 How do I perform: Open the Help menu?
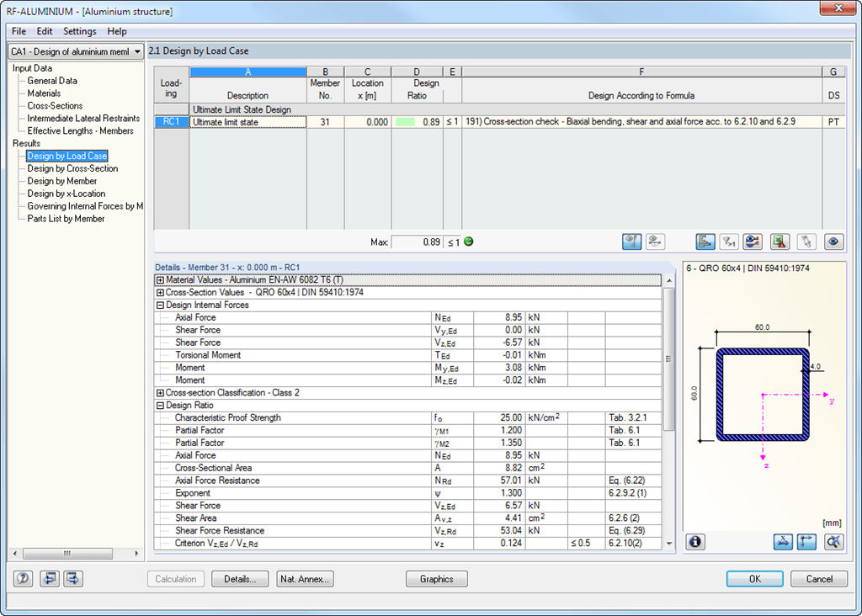click(116, 31)
